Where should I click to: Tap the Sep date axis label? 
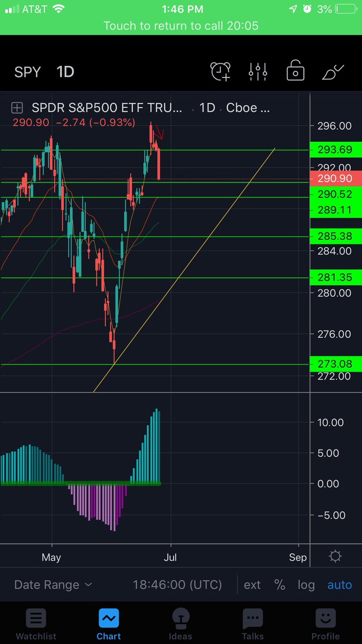point(298,557)
